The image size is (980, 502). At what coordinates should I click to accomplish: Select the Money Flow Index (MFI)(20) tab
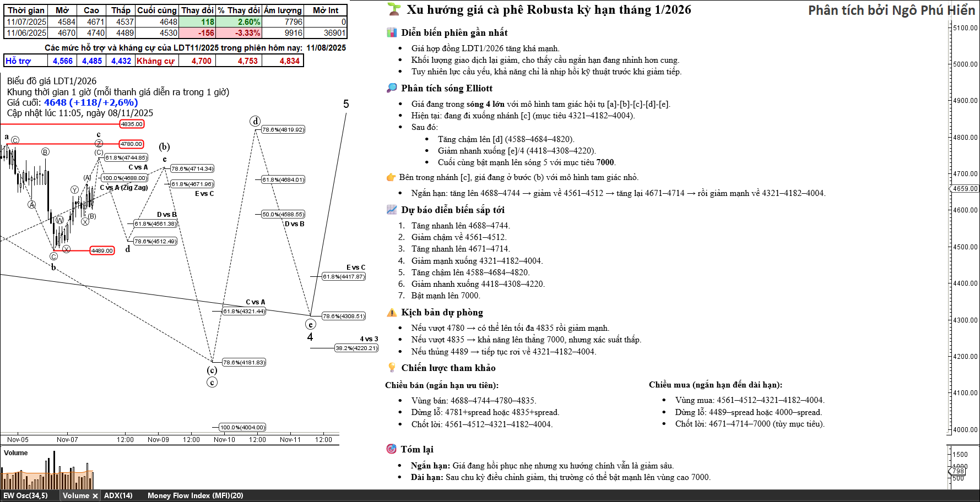tap(195, 495)
